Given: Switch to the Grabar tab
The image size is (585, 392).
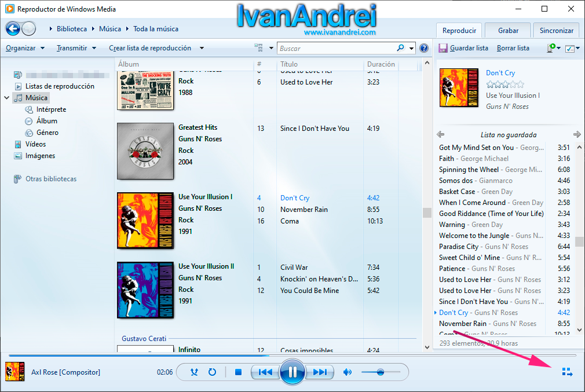Looking at the screenshot, I should (x=508, y=31).
